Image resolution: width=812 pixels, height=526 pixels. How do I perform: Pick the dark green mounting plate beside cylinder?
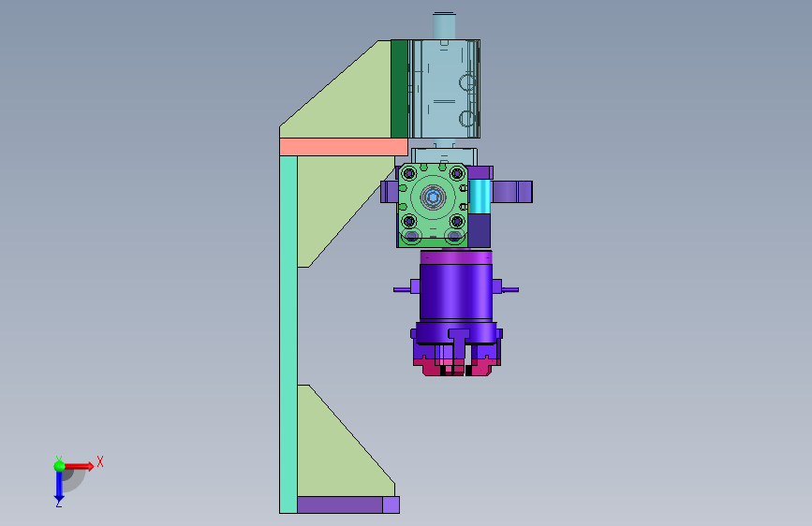pos(399,89)
